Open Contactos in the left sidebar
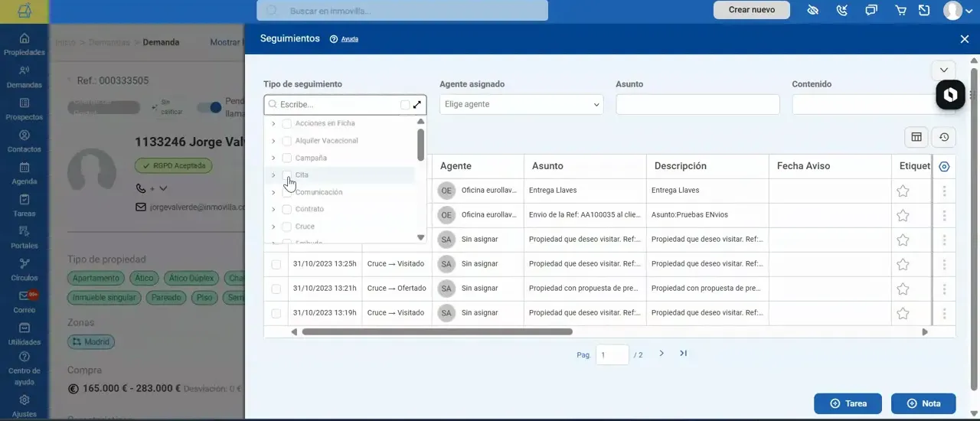 [24, 142]
